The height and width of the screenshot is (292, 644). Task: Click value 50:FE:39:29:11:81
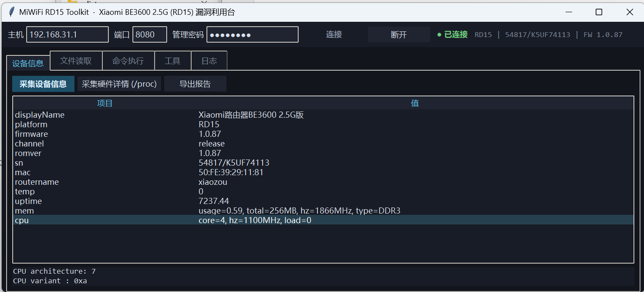(x=231, y=173)
